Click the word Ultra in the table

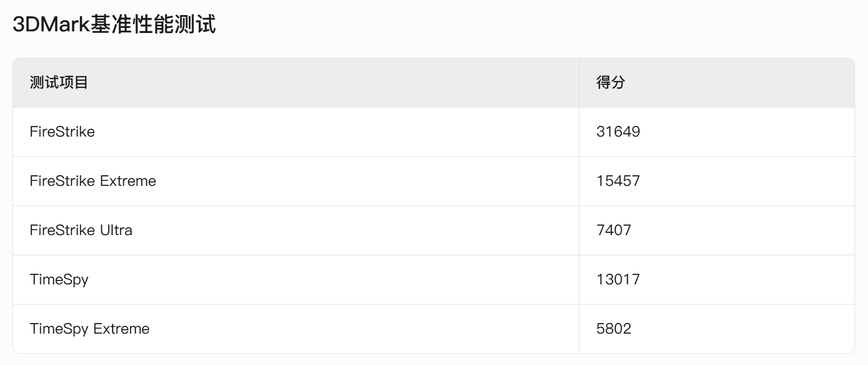(x=116, y=230)
